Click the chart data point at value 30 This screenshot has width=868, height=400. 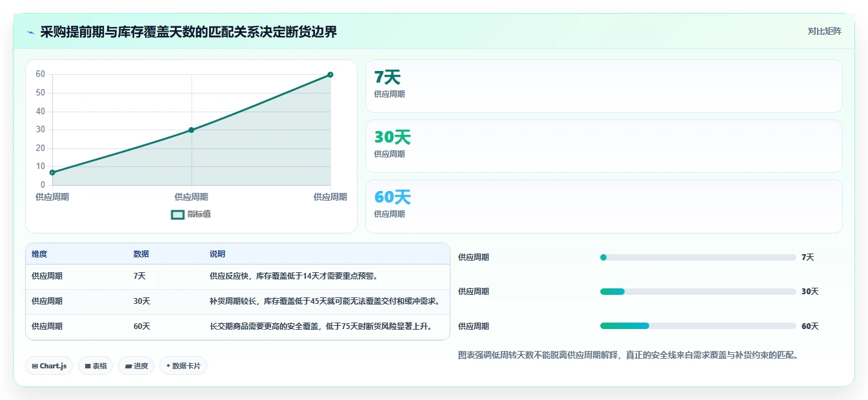[x=192, y=130]
